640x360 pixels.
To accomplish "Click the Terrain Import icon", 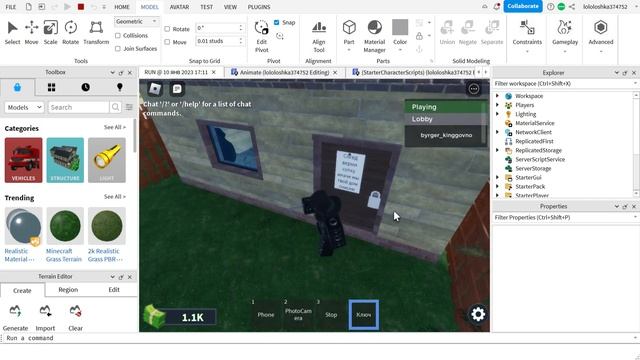I will (x=45, y=311).
